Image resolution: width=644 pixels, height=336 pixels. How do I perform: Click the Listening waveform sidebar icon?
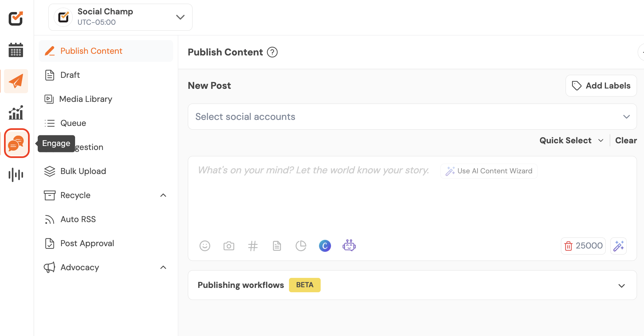[x=16, y=174]
